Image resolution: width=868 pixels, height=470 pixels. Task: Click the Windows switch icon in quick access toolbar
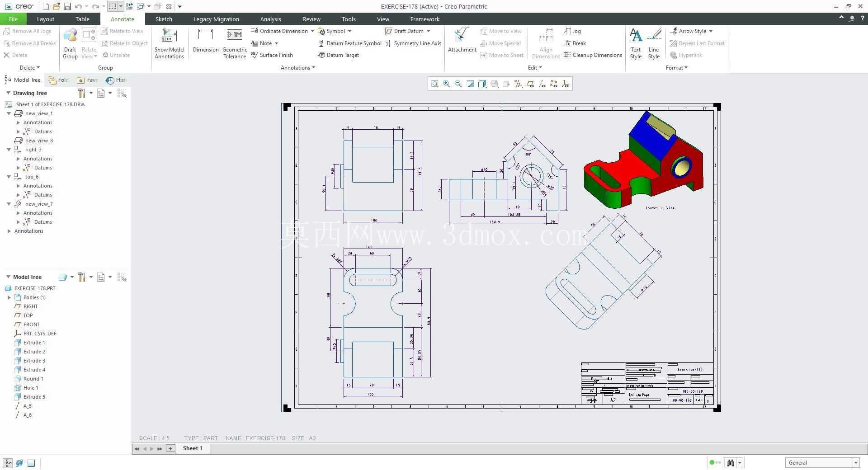(141, 6)
